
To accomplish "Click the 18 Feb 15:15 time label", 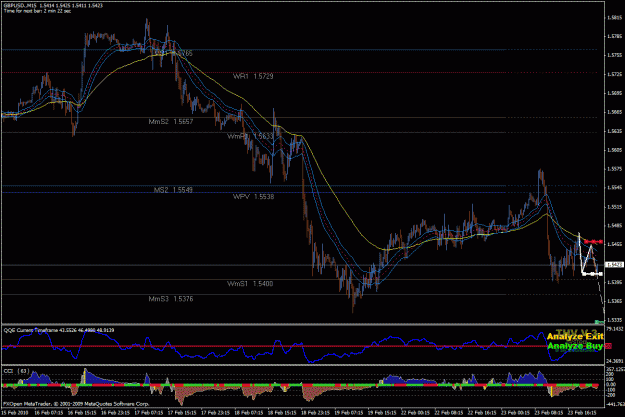I will point(283,412).
